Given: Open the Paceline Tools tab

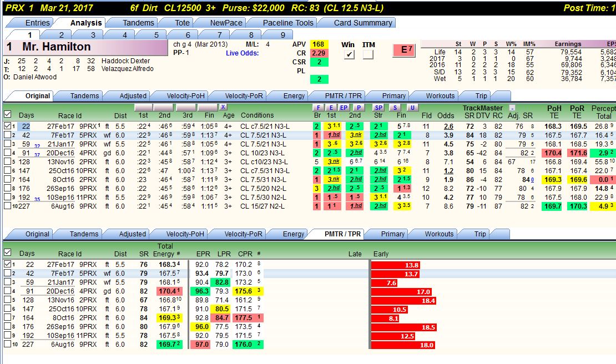Looking at the screenshot, I should [x=287, y=23].
